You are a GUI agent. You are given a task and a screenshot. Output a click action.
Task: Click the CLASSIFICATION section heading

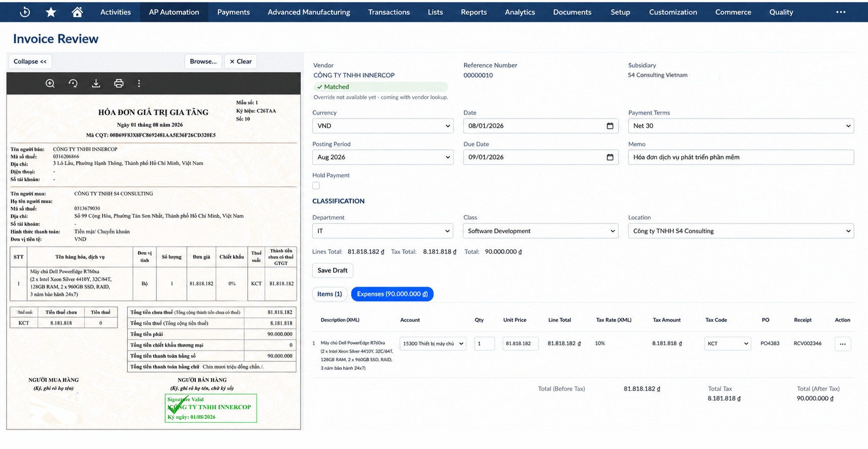tap(338, 201)
